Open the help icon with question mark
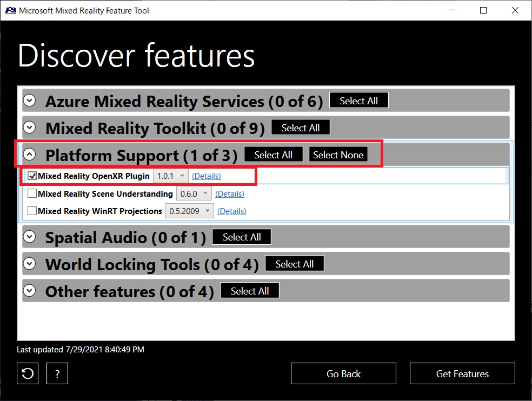The image size is (532, 401). pos(57,373)
